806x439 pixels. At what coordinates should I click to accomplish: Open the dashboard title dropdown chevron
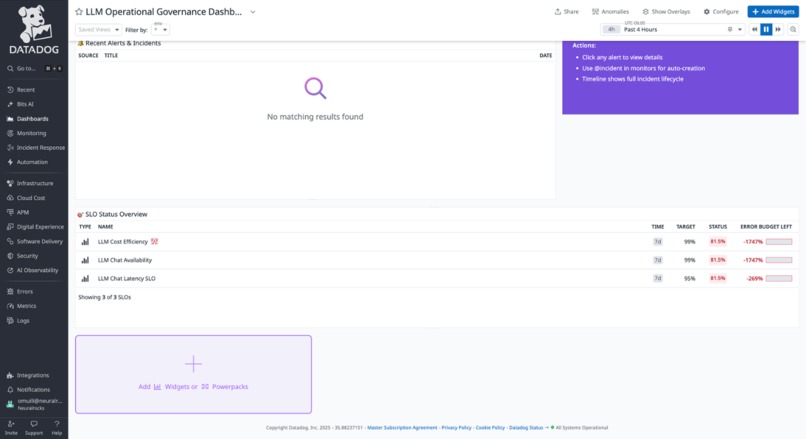tap(253, 12)
